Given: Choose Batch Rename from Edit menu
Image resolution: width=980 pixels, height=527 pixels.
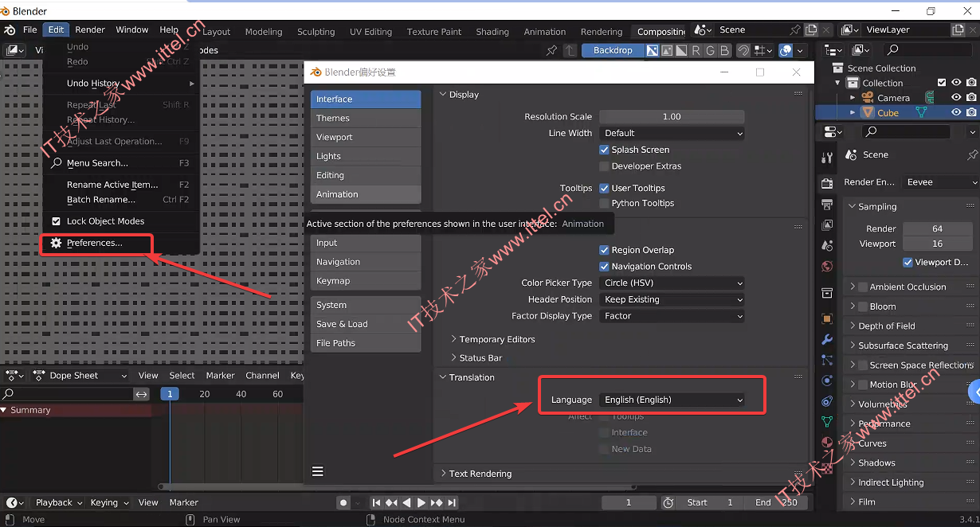Looking at the screenshot, I should [100, 200].
